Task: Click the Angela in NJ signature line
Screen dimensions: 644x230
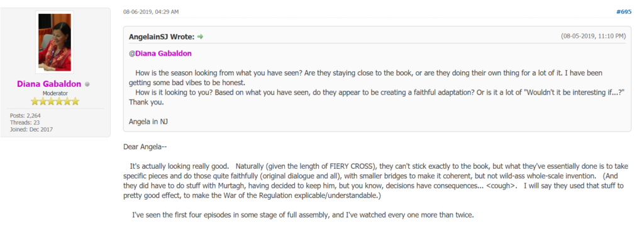Action: point(148,122)
